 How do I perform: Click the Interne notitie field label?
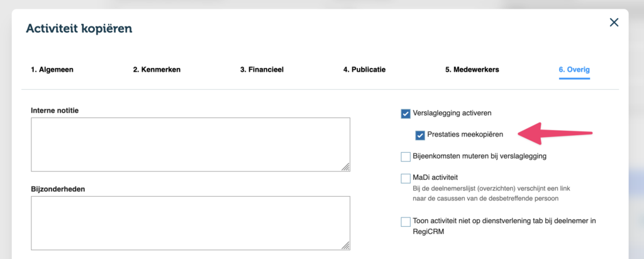(59, 111)
